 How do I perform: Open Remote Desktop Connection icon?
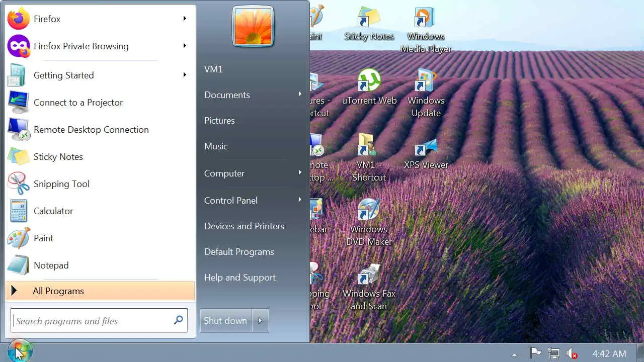click(x=19, y=130)
